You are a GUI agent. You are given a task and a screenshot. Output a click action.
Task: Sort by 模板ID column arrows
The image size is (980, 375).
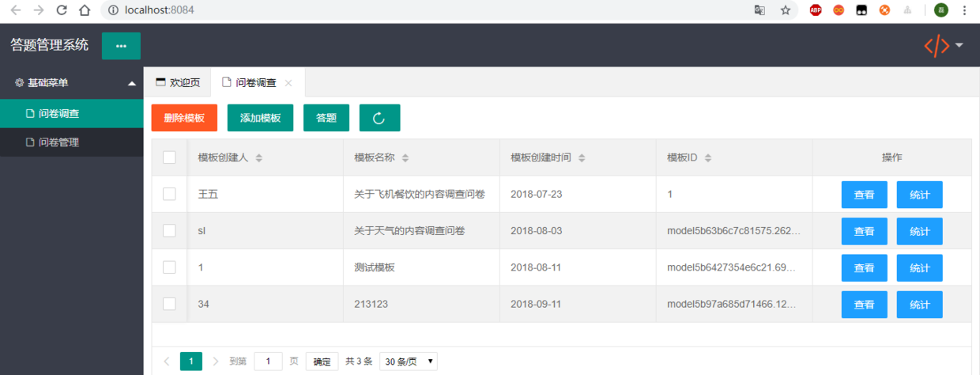point(707,158)
